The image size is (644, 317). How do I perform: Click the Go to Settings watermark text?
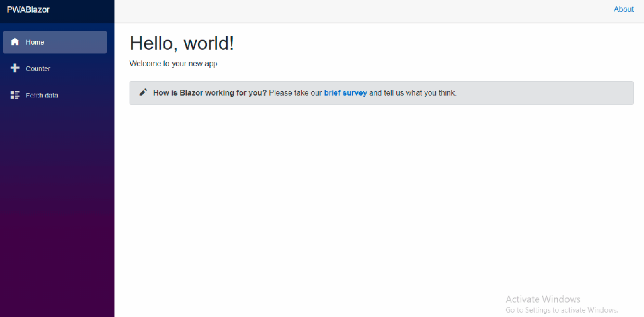[562, 310]
